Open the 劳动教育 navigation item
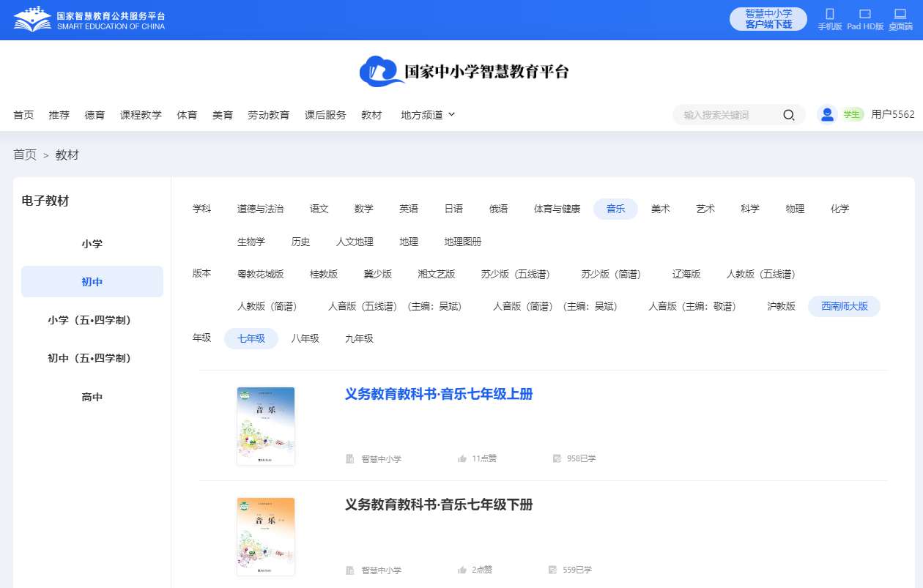Image resolution: width=923 pixels, height=588 pixels. pyautogui.click(x=269, y=115)
